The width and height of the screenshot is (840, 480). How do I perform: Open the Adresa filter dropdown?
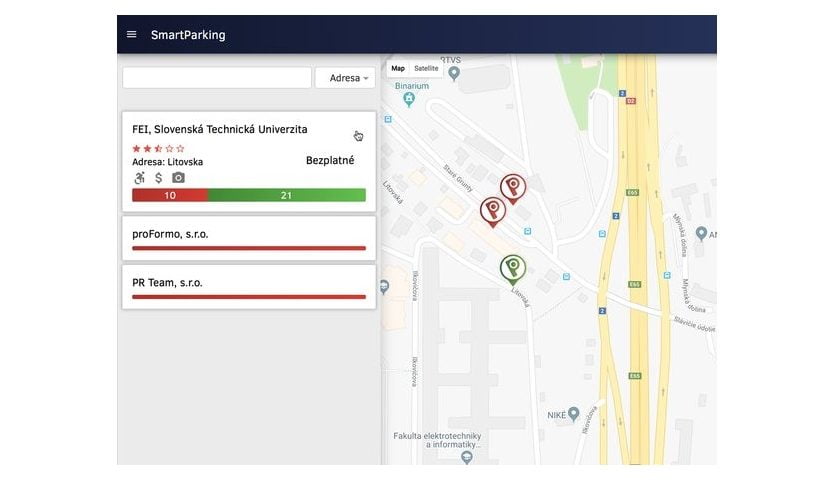tap(345, 78)
